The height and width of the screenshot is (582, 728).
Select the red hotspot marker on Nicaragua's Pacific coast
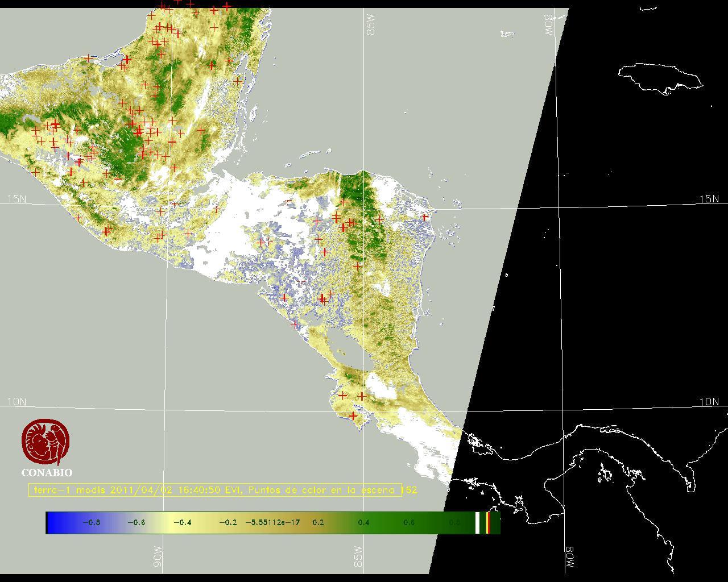pos(295,324)
